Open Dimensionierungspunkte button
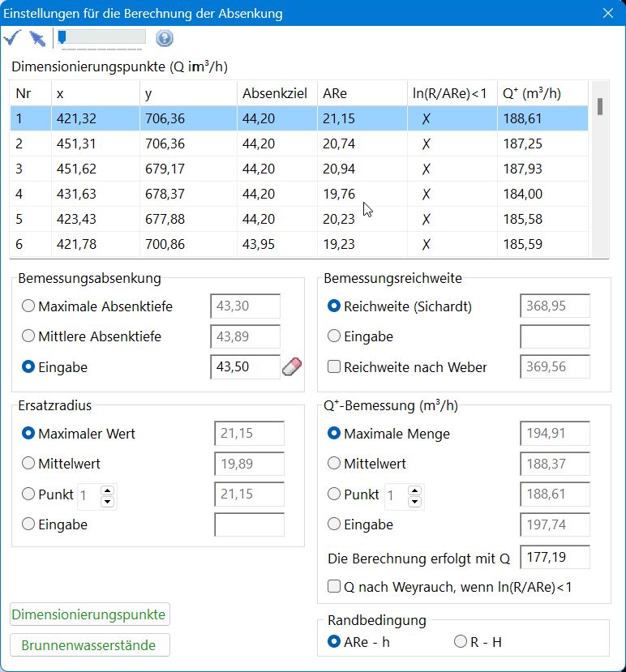626x672 pixels. point(89,614)
